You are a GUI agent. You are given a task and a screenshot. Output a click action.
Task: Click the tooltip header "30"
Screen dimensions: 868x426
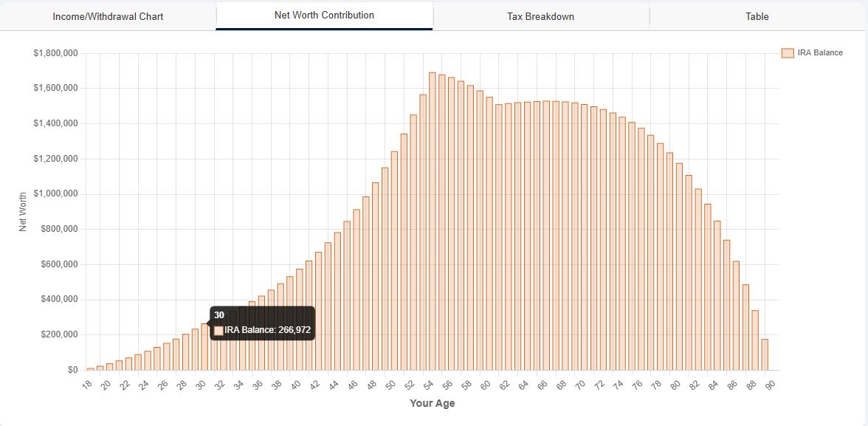[219, 315]
